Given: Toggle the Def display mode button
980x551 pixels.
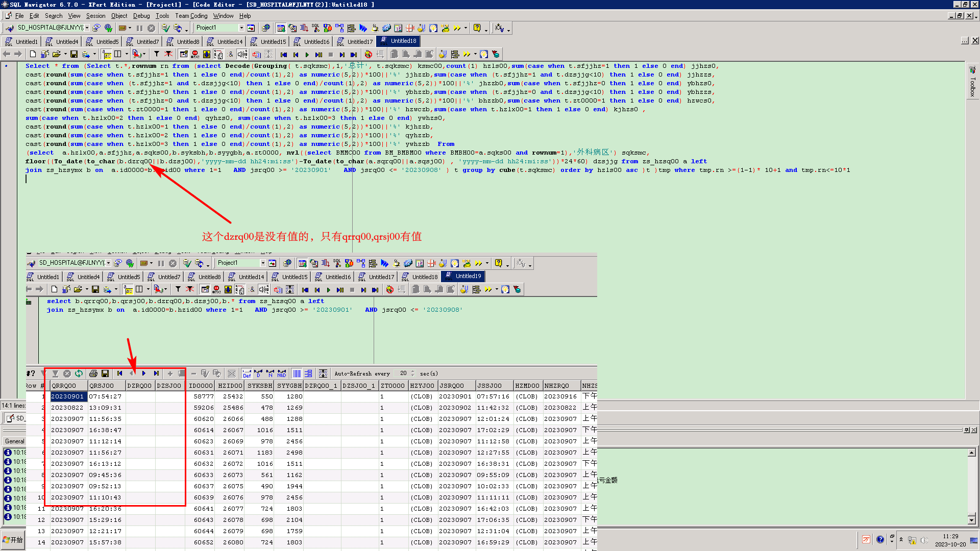Looking at the screenshot, I should click(247, 373).
